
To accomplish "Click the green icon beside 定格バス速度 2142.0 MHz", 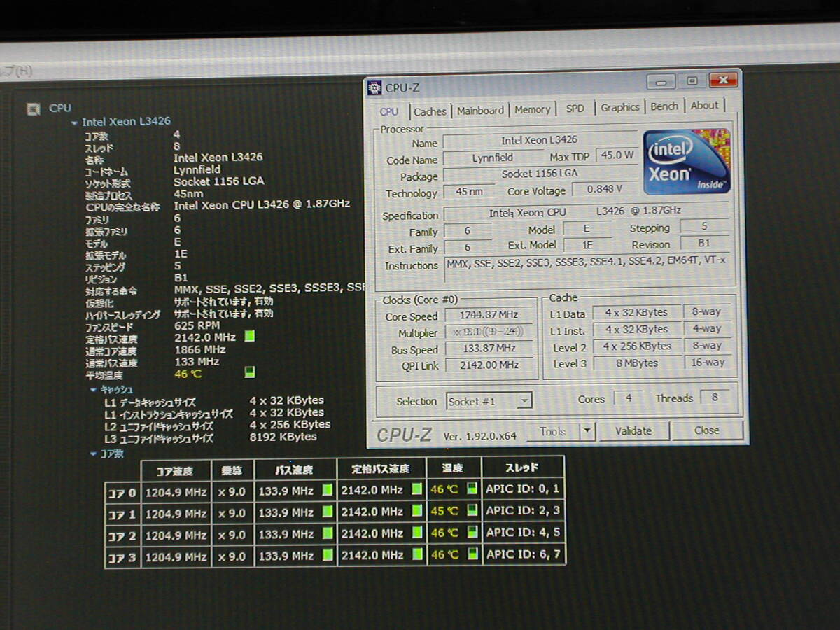I will click(250, 337).
